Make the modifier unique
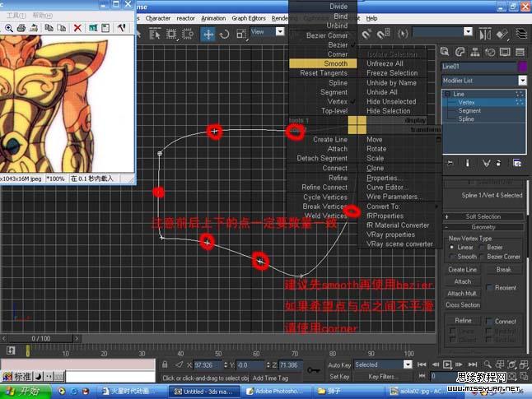Screen dimensions: 532x399 click(486, 164)
